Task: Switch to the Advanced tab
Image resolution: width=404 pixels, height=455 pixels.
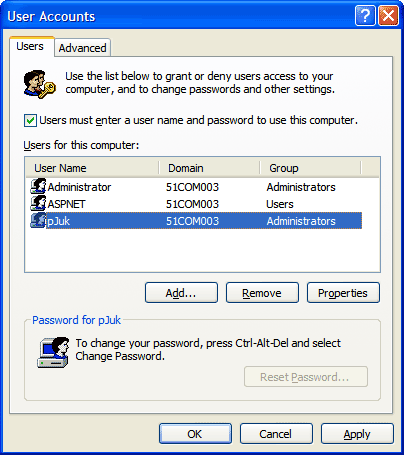Action: click(x=82, y=48)
